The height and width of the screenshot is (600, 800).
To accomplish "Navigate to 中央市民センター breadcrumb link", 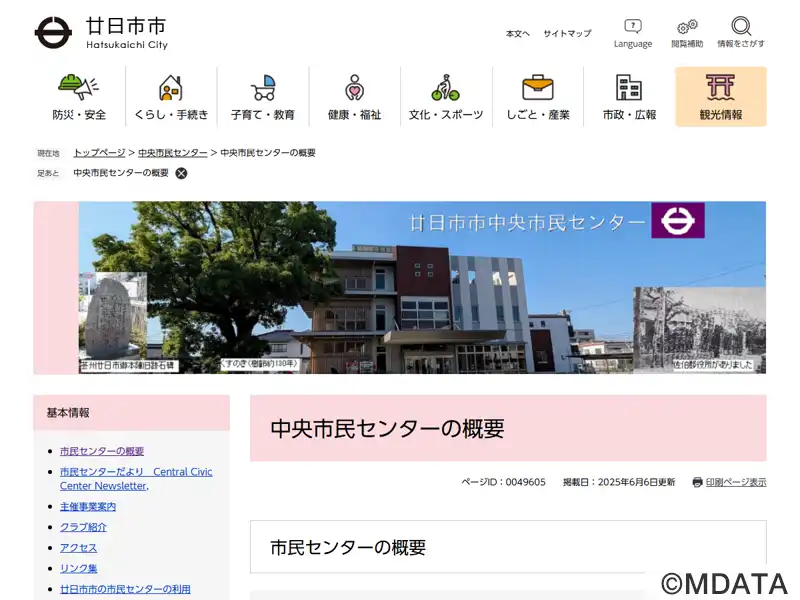I will tap(172, 153).
